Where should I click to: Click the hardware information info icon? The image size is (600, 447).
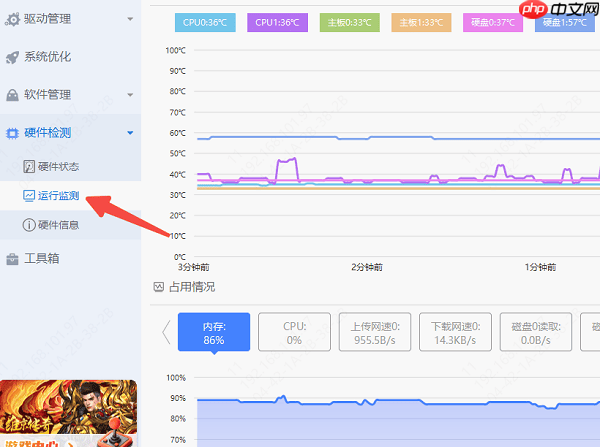pos(29,225)
